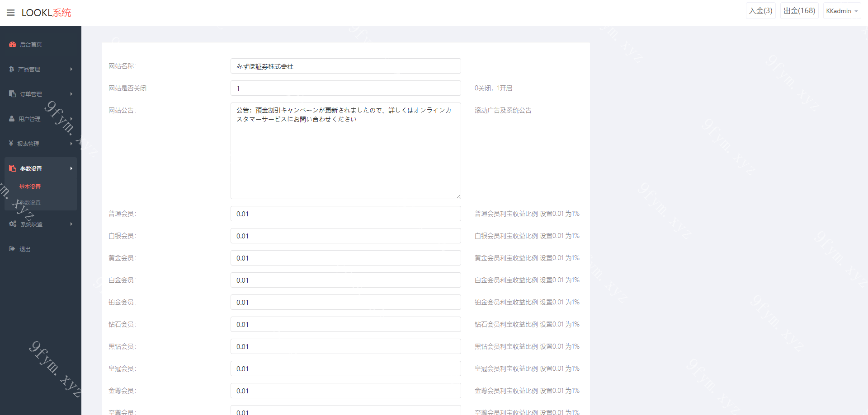Expand the 系统设置 submenu arrow
868x415 pixels.
[x=71, y=224]
